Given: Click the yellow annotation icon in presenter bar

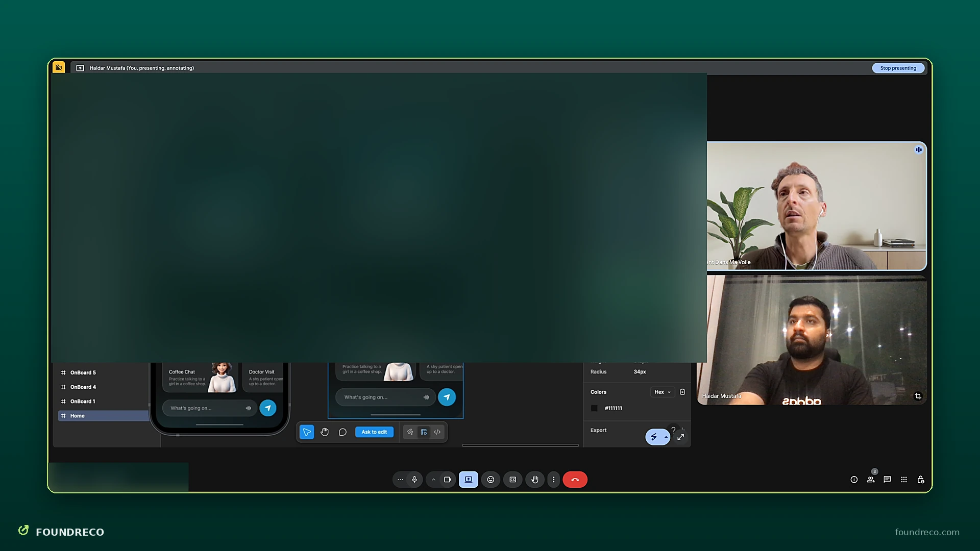Looking at the screenshot, I should pos(59,67).
